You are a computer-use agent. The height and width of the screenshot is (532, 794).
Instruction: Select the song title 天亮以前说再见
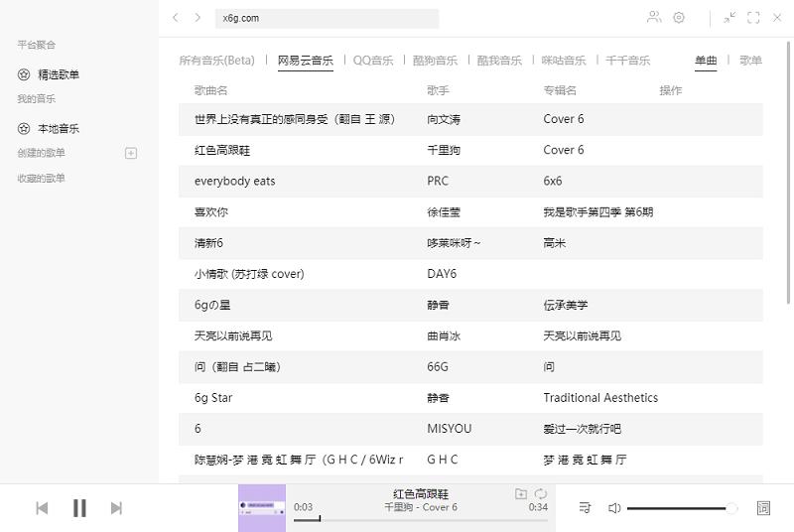(x=233, y=335)
